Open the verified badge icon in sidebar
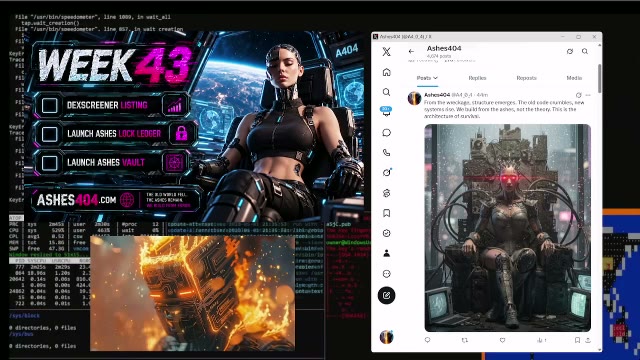This screenshot has width=640, height=360. tap(386, 233)
